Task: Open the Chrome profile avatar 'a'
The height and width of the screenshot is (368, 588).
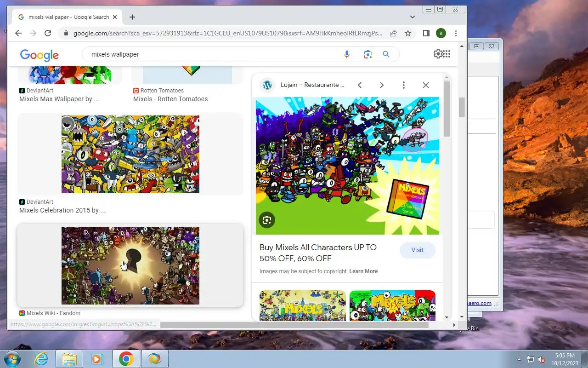Action: point(441,33)
